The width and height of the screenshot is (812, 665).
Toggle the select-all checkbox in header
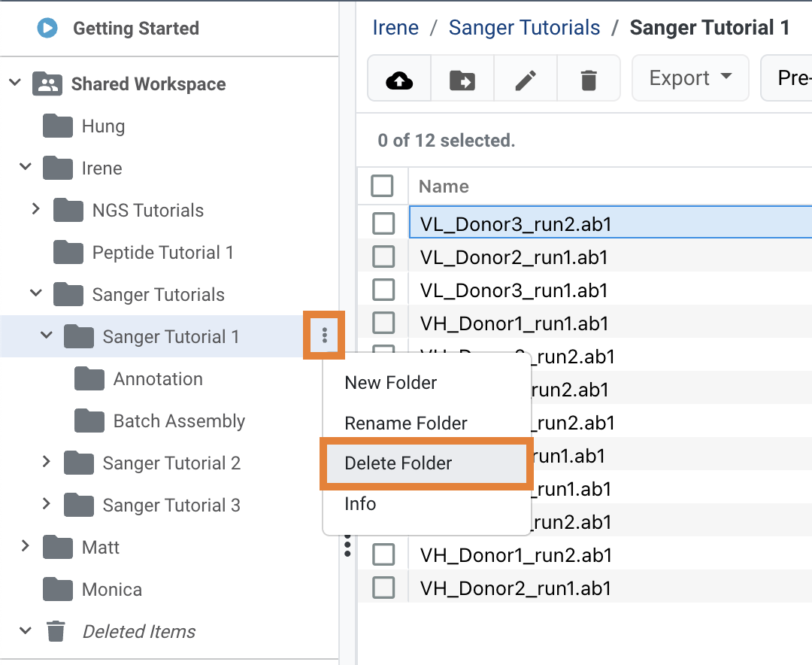[x=382, y=186]
